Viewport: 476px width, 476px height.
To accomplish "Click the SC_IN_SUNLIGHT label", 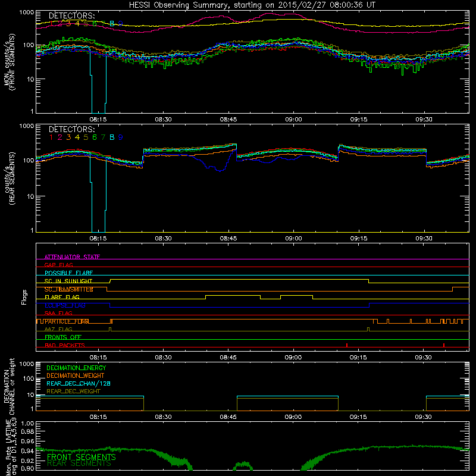I will [68, 281].
